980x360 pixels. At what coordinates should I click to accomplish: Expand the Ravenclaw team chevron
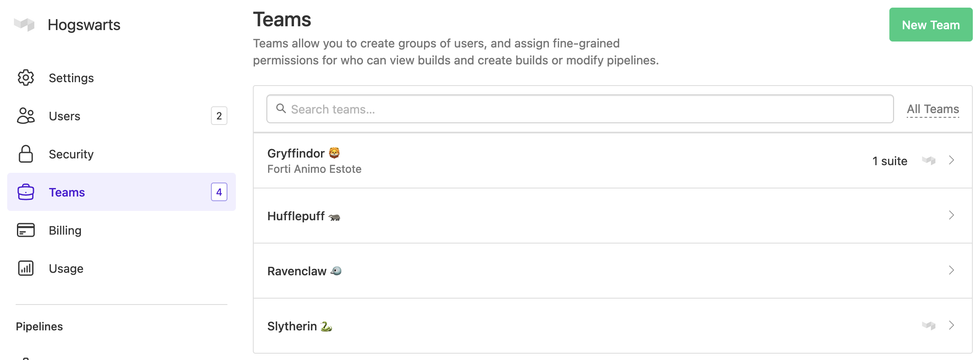tap(952, 270)
